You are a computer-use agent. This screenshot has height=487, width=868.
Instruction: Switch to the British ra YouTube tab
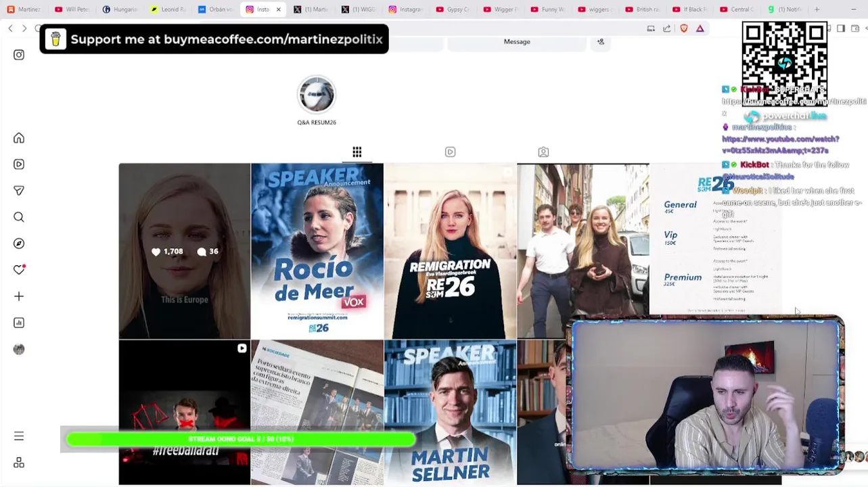643,9
